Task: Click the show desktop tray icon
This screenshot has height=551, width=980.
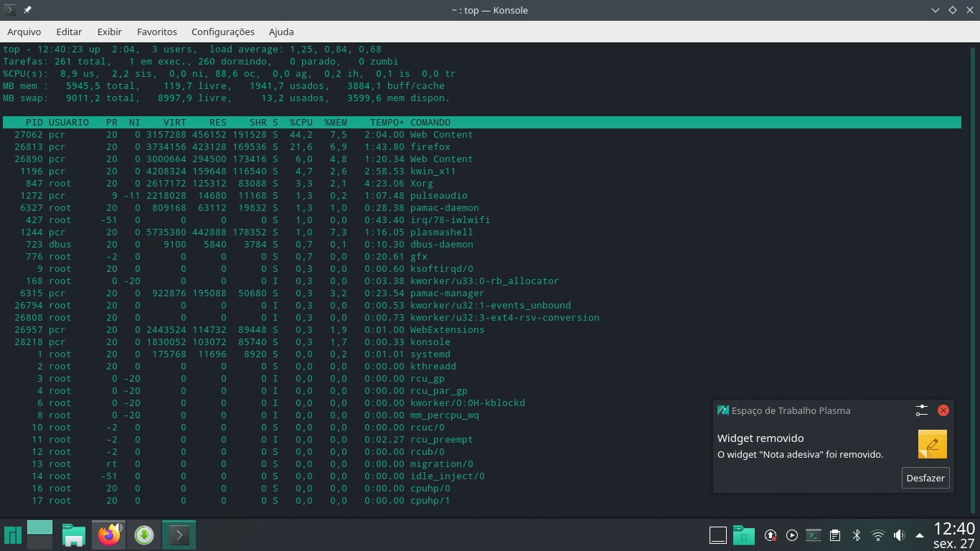Action: [718, 535]
